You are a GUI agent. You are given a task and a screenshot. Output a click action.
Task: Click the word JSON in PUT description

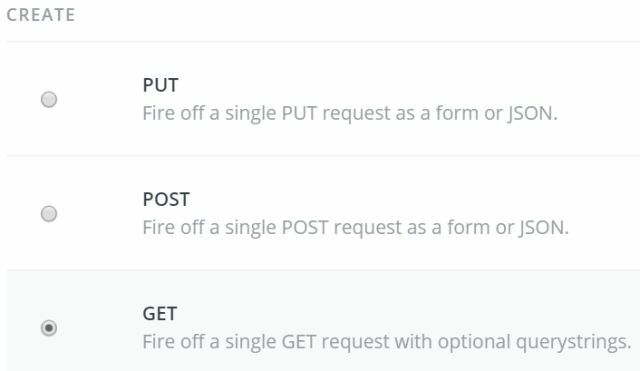click(x=532, y=113)
